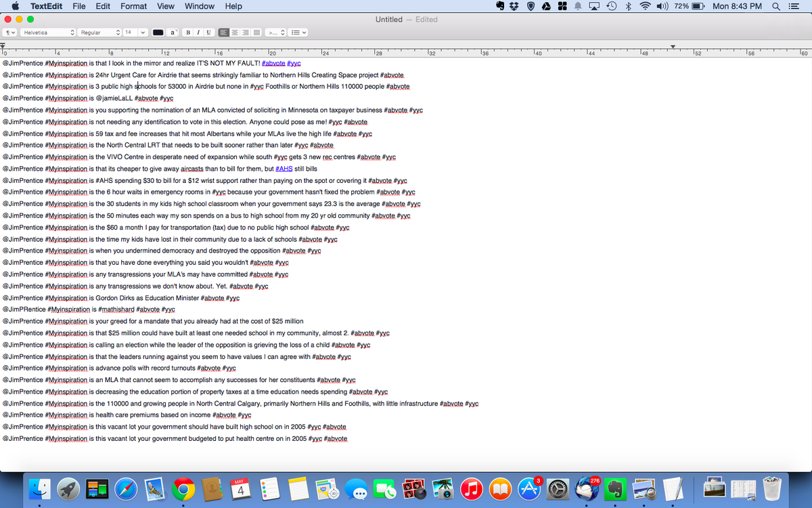
Task: Open the text background color swatch
Action: pyautogui.click(x=173, y=33)
